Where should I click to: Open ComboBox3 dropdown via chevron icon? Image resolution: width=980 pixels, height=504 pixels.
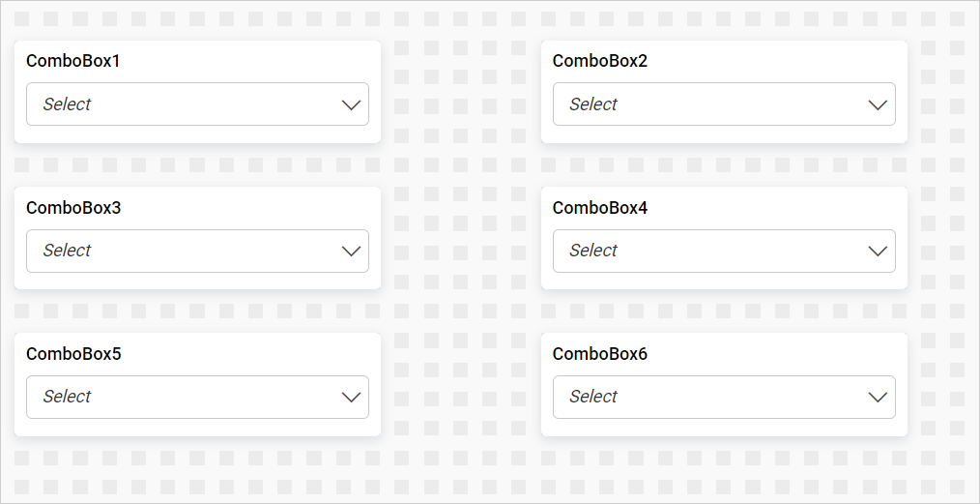[x=352, y=251]
